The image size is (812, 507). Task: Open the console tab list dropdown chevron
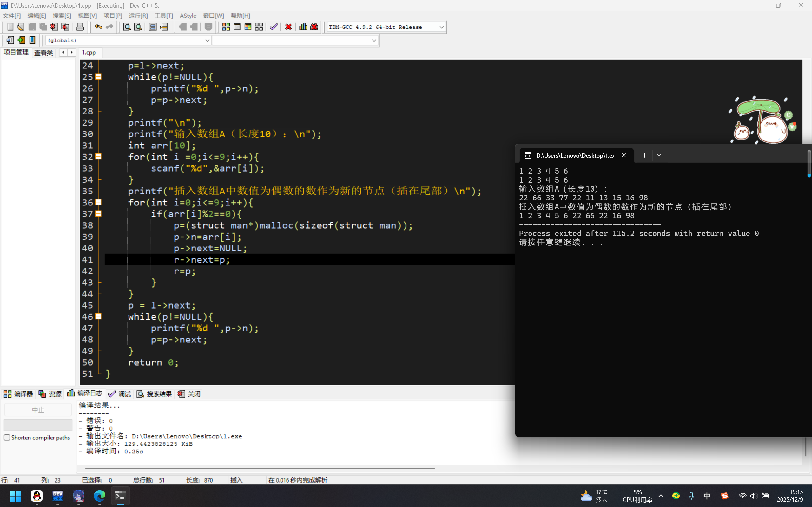click(x=659, y=155)
